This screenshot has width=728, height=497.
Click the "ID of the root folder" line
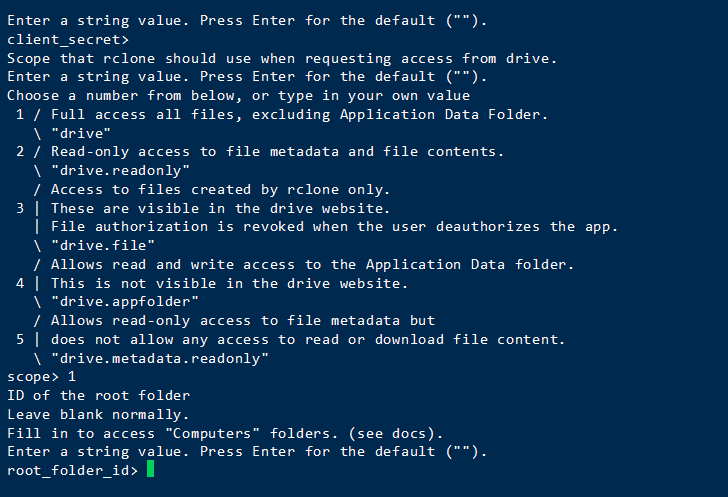[x=98, y=395]
